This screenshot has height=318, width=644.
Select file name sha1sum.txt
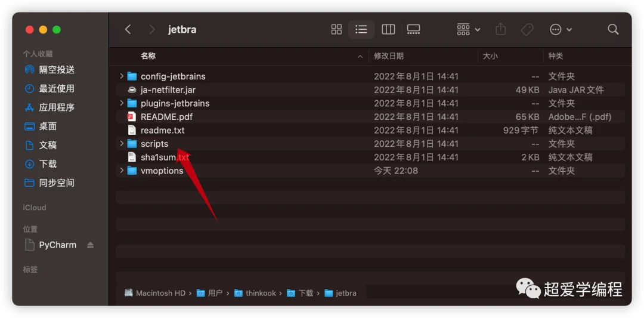pos(165,157)
